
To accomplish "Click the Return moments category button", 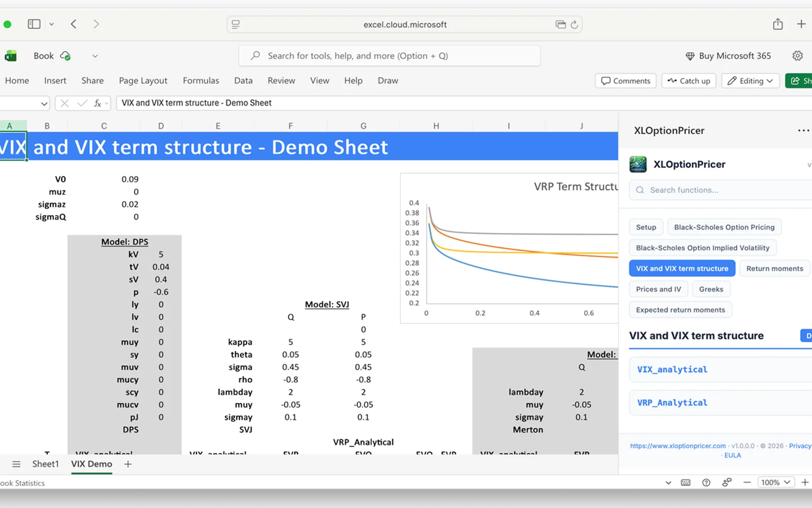I will pyautogui.click(x=774, y=269).
